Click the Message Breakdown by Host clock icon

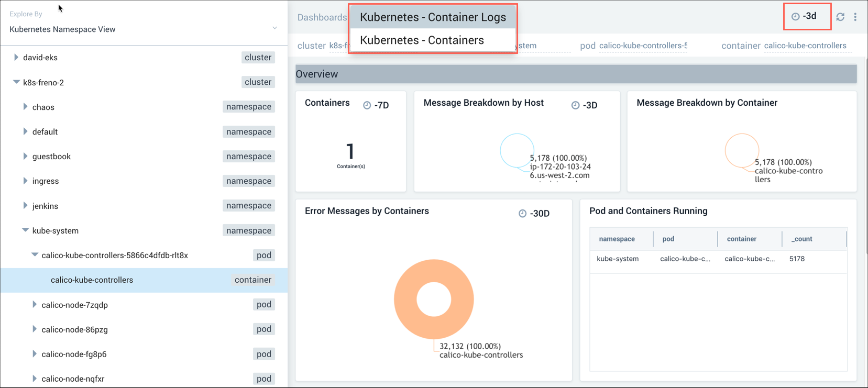575,105
